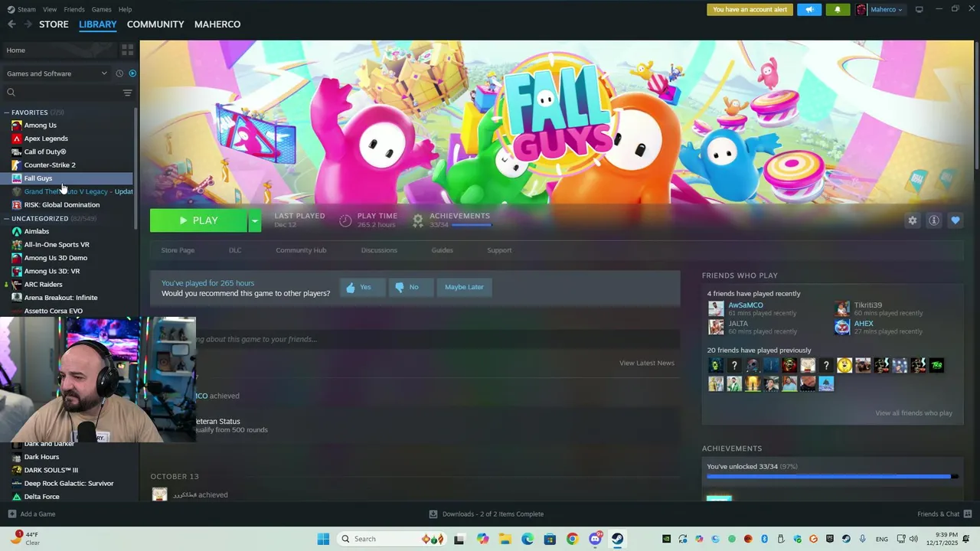Click View Latest News
Screen dimensions: 980x551
click(647, 364)
